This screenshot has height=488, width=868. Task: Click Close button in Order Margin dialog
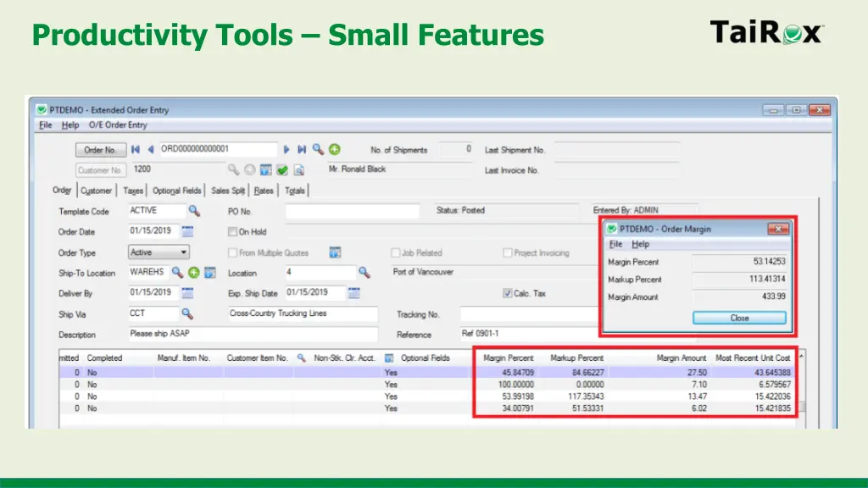(739, 318)
